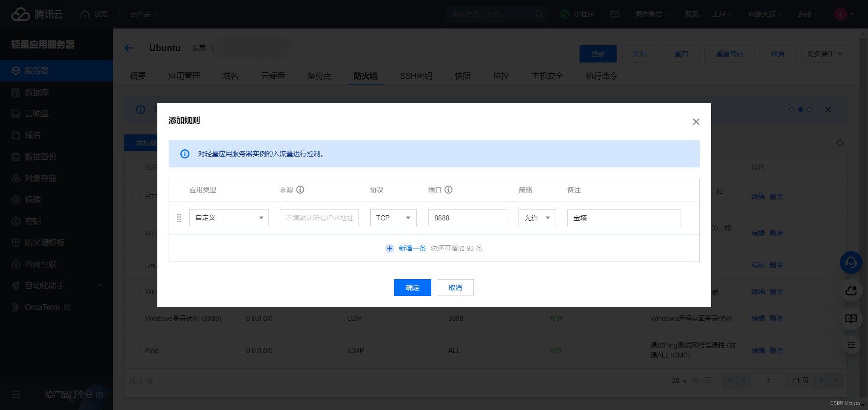Click the Tencent Cloud logo
This screenshot has width=868, height=410.
pos(37,14)
